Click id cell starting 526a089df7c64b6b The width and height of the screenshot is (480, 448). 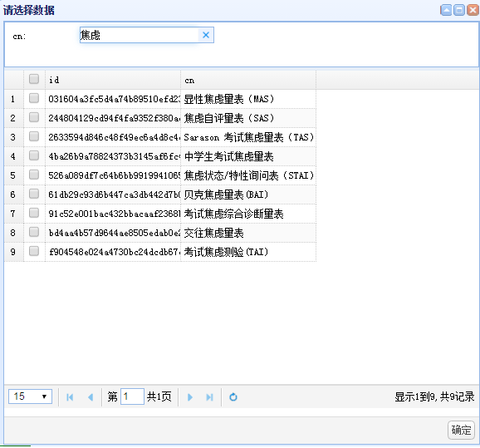point(113,175)
